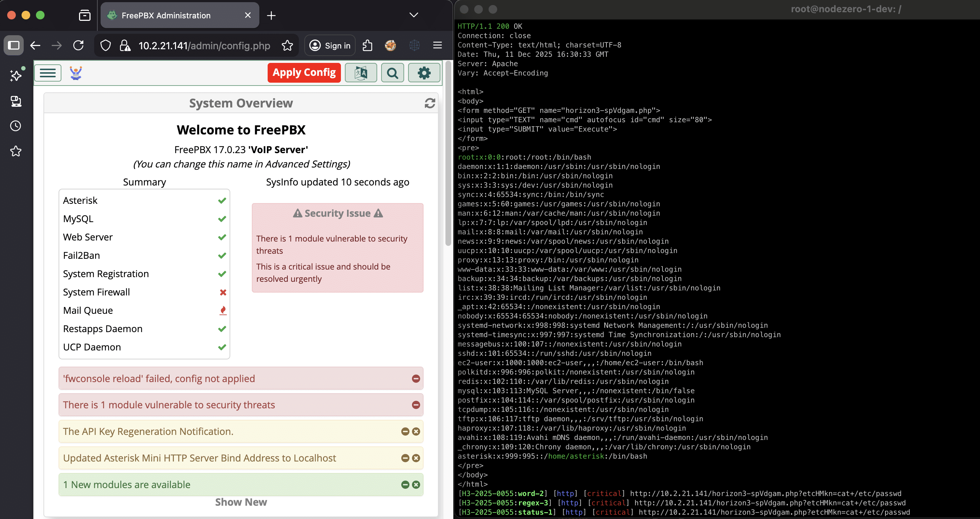The height and width of the screenshot is (519, 980).
Task: Open a new browser tab
Action: [271, 15]
